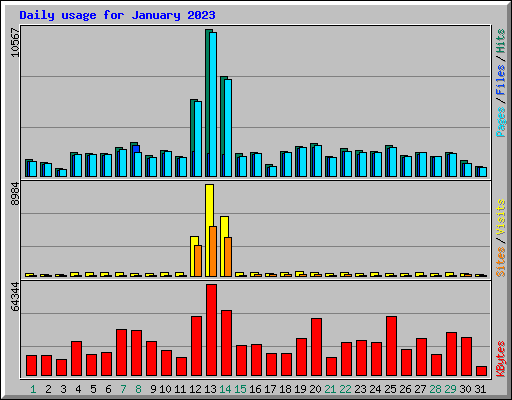512x400 pixels.
Task: Select day label 24 on the x-axis
Action: (375, 389)
